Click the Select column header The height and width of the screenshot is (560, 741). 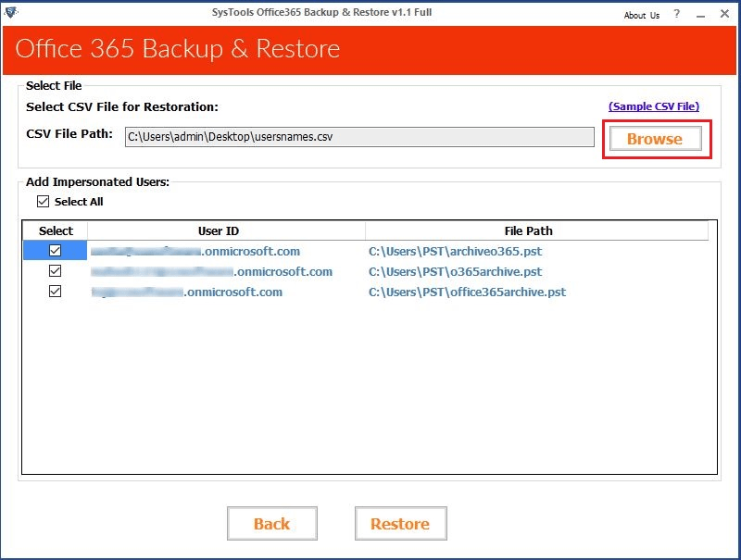tap(56, 230)
